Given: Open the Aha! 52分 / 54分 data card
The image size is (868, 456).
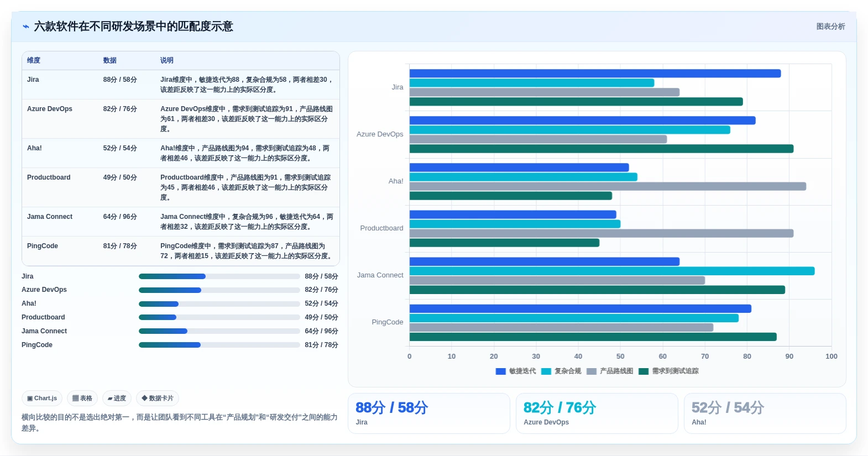Looking at the screenshot, I should [x=765, y=413].
